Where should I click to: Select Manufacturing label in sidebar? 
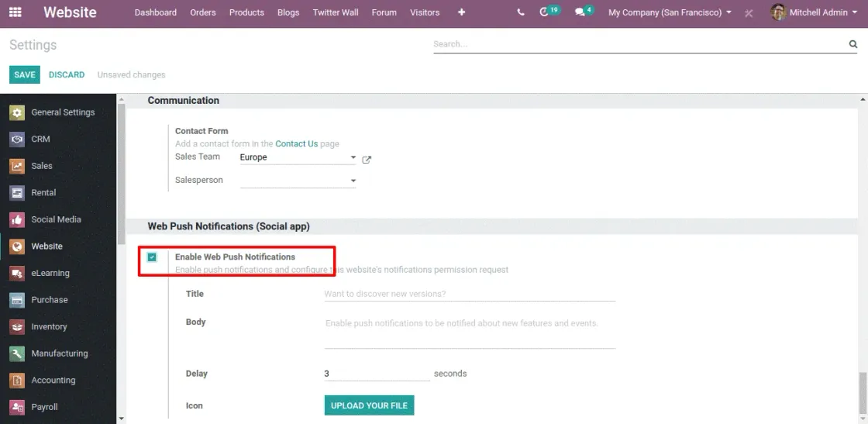59,353
